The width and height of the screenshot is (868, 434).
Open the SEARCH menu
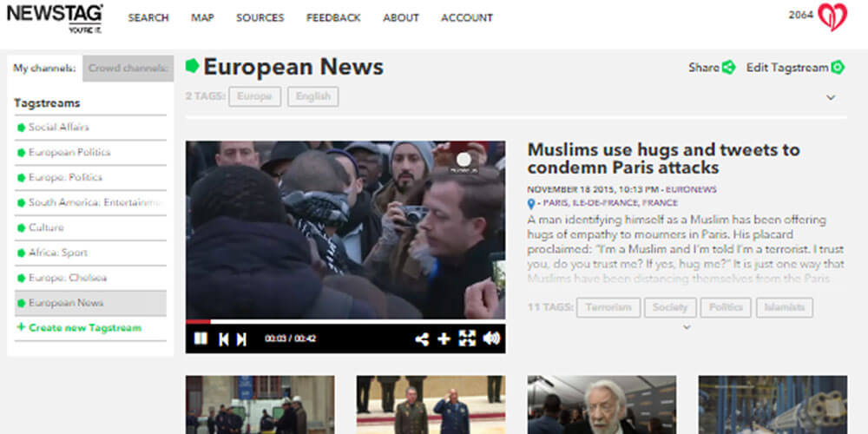(x=148, y=17)
